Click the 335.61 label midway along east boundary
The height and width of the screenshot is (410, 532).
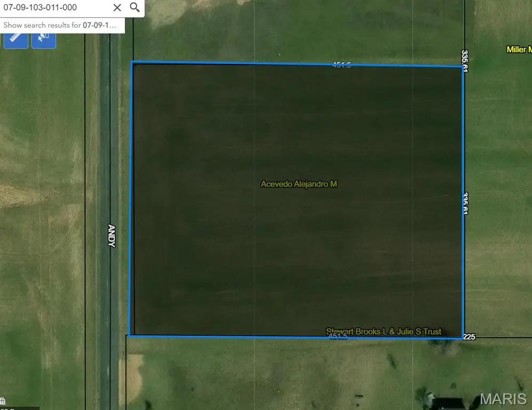(466, 203)
